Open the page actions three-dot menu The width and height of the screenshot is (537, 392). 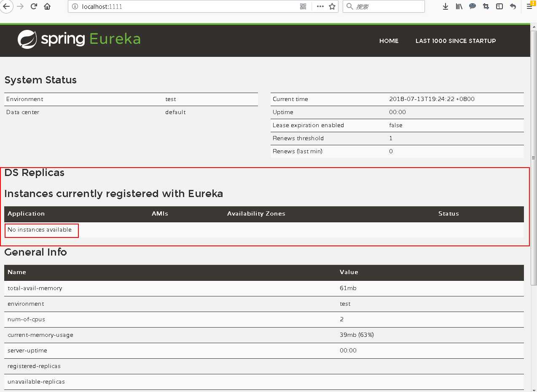[x=320, y=6]
